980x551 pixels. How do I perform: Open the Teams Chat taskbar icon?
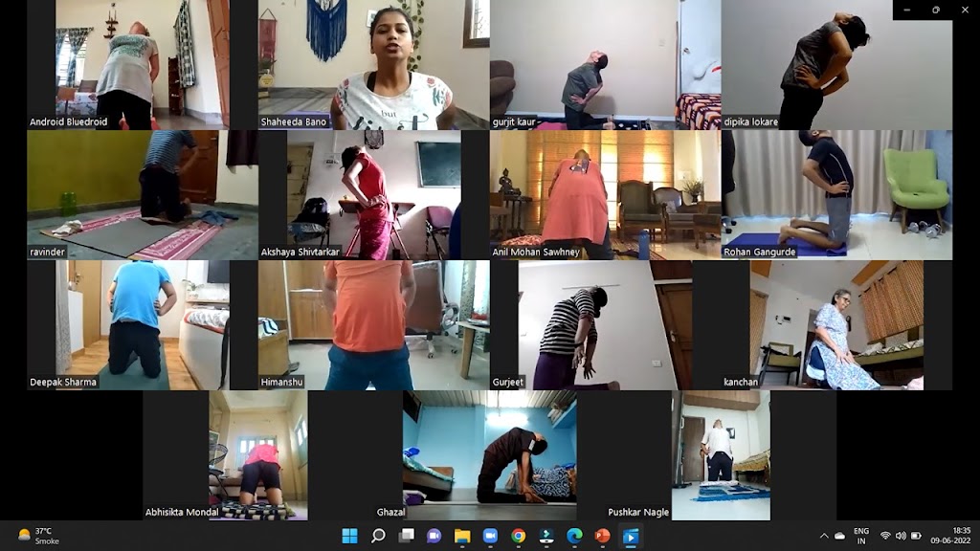pyautogui.click(x=434, y=536)
